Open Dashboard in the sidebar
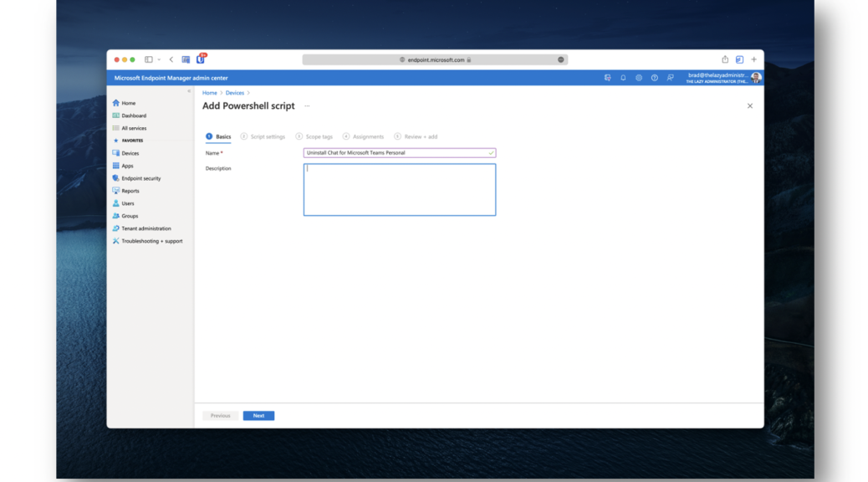868x482 pixels. [130, 115]
